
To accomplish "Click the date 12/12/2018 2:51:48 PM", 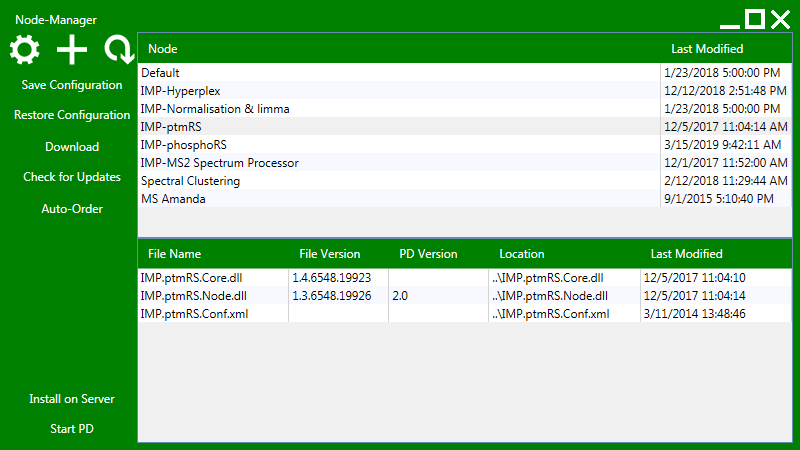I will (725, 91).
